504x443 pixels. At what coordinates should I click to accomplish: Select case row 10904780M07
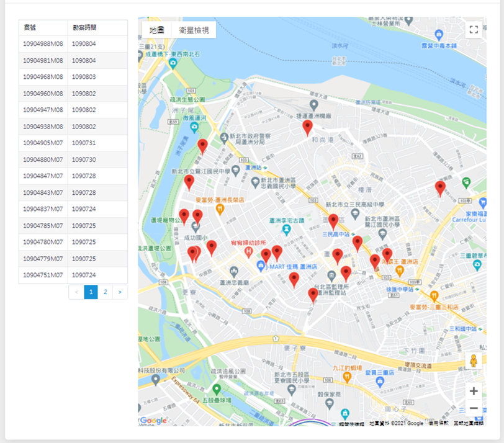click(73, 242)
